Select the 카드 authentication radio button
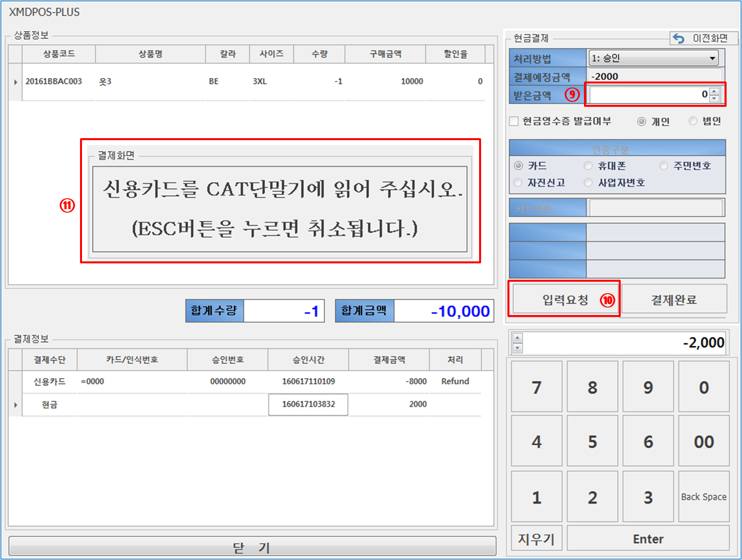This screenshot has height=560, width=742. pyautogui.click(x=518, y=165)
